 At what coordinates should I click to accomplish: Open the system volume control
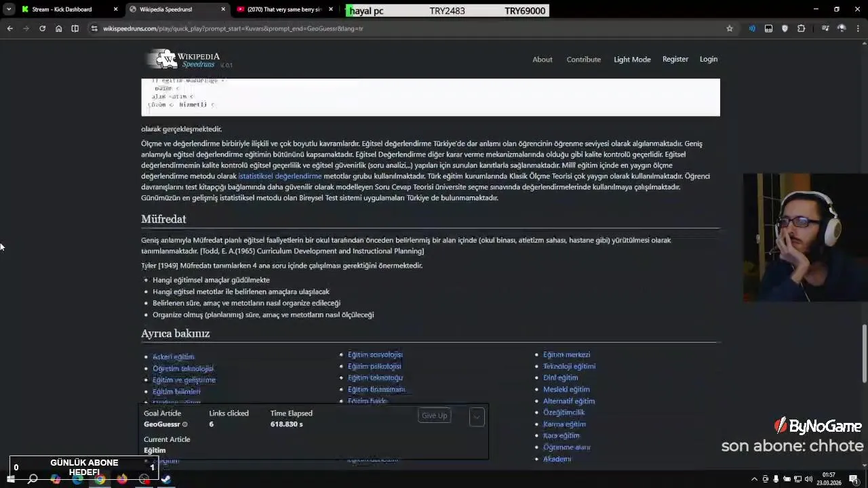point(808,479)
